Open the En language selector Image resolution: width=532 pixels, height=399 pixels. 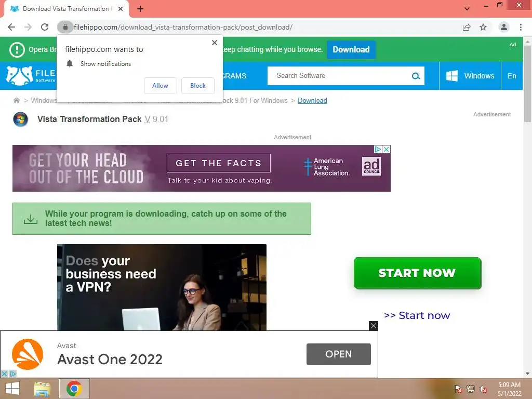512,76
